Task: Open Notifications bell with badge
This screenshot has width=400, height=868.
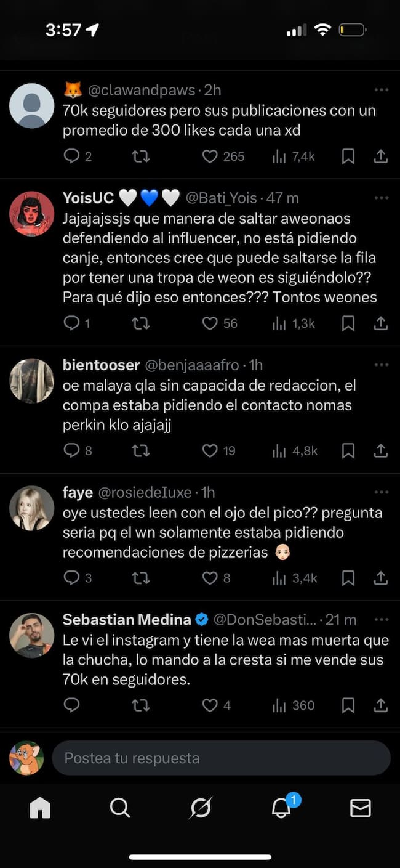Action: pos(281,808)
